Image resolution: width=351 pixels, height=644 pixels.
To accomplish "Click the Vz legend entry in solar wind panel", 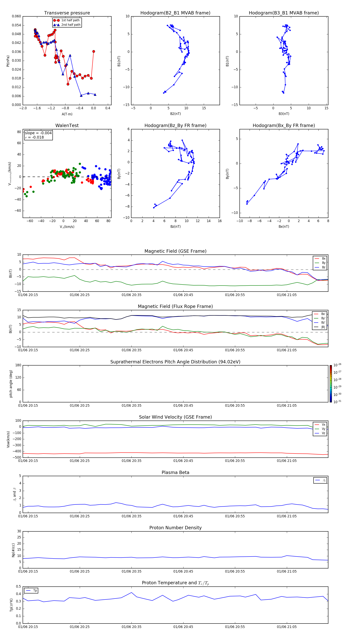I will click(x=320, y=433).
